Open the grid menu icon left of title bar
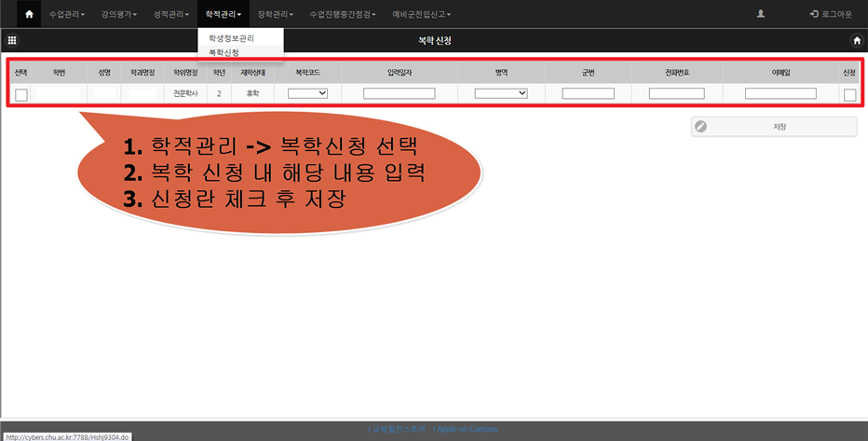The width and height of the screenshot is (868, 441). pos(11,40)
